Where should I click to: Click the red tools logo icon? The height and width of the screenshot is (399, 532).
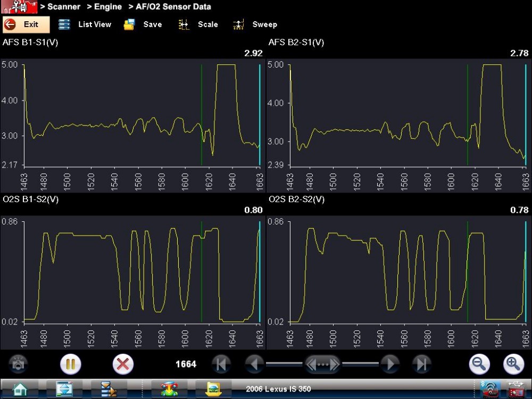tap(19, 7)
